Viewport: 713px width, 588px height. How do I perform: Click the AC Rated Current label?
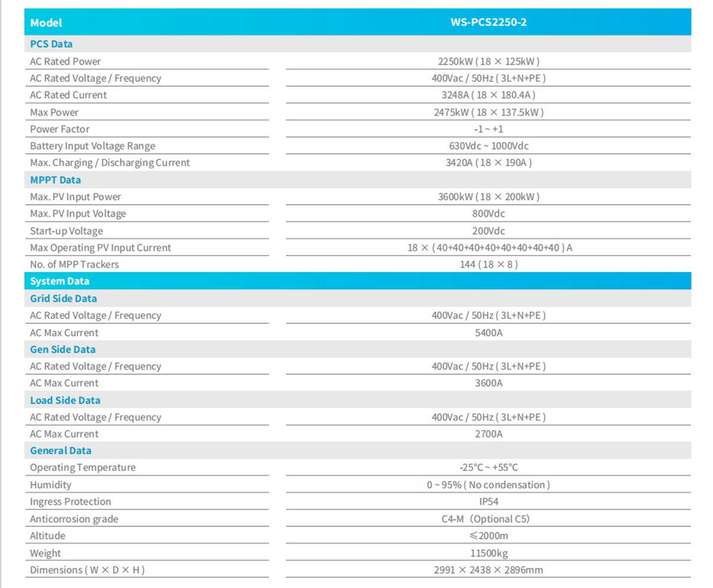coord(68,95)
